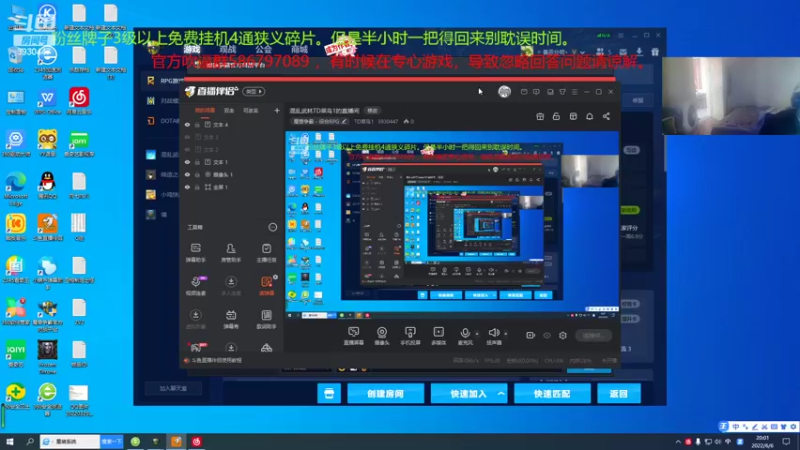Toggle visibility of 文本 1 layer
The image size is (800, 450).
pyautogui.click(x=187, y=162)
